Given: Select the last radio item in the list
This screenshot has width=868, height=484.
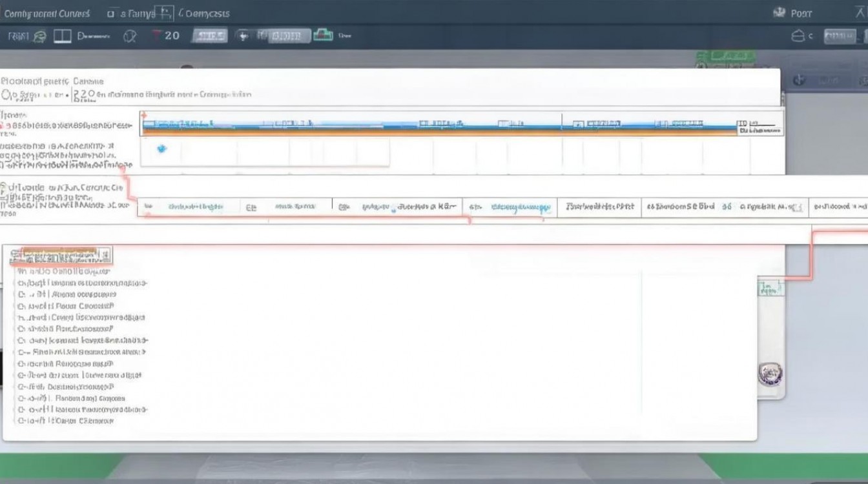Looking at the screenshot, I should click(x=22, y=421).
